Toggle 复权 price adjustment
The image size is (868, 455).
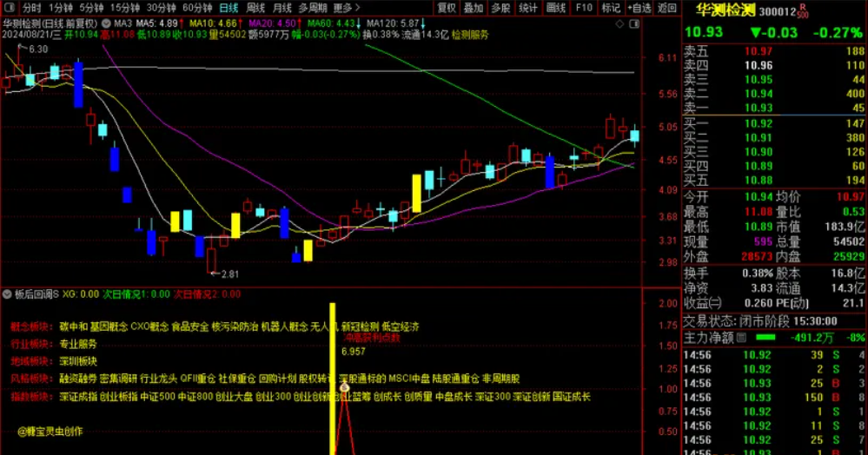(x=446, y=8)
